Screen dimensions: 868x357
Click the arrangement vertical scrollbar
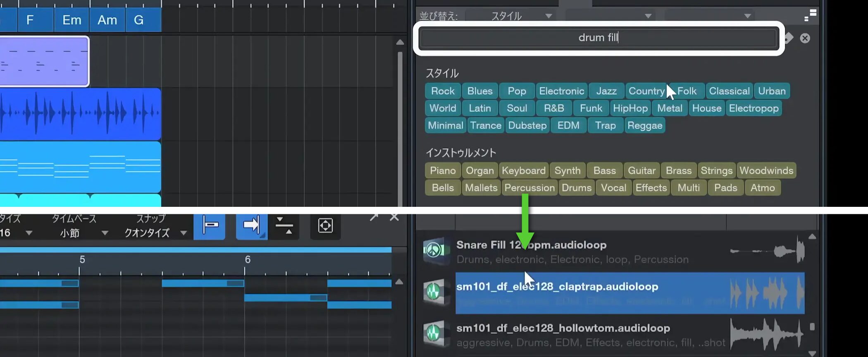400,124
